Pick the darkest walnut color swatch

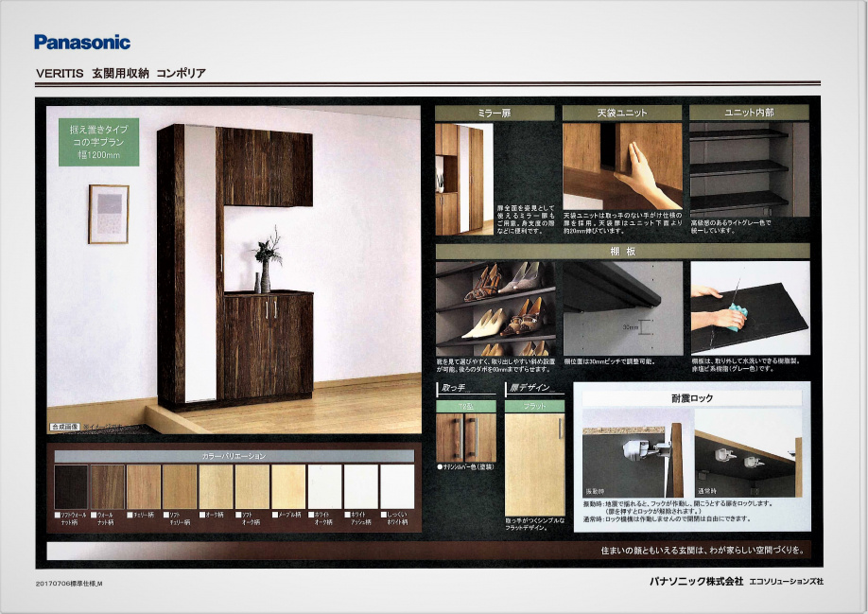click(x=70, y=486)
